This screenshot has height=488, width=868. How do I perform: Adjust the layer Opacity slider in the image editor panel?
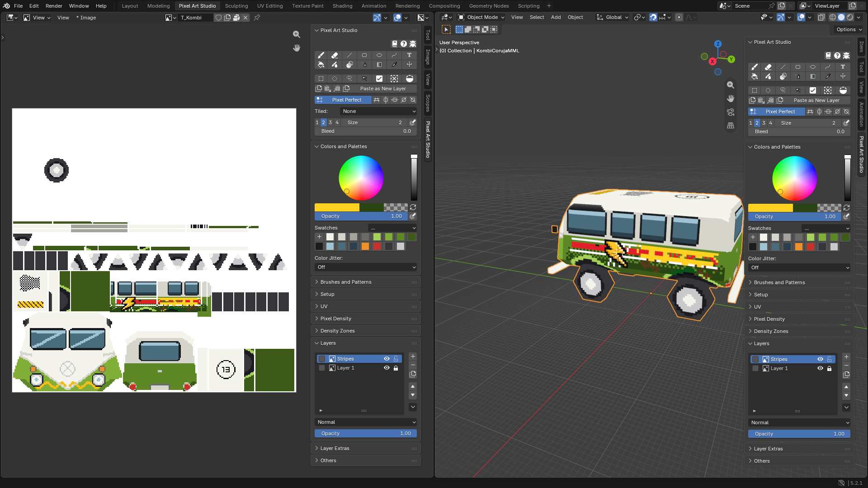click(x=366, y=433)
